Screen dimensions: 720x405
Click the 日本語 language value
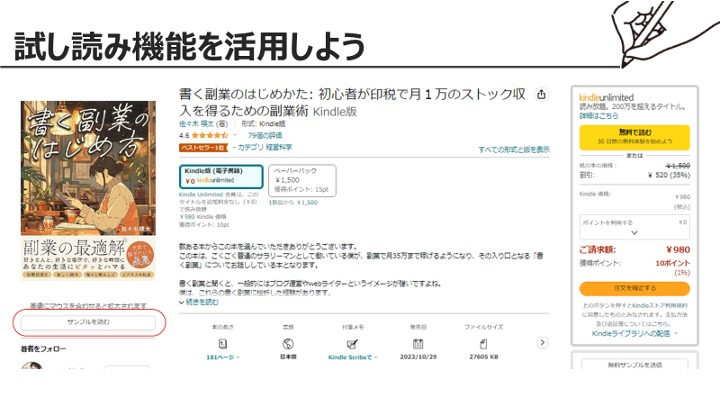288,357
